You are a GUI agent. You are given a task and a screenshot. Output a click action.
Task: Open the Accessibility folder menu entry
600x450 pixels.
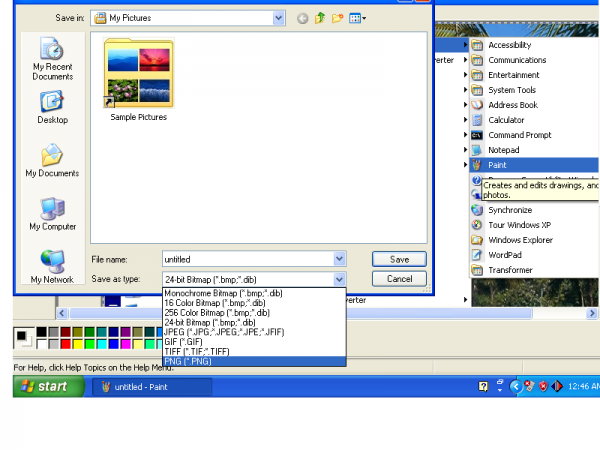534,45
